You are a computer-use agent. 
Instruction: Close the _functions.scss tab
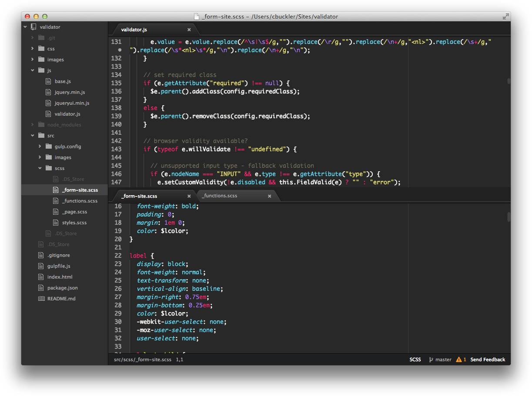click(x=269, y=196)
